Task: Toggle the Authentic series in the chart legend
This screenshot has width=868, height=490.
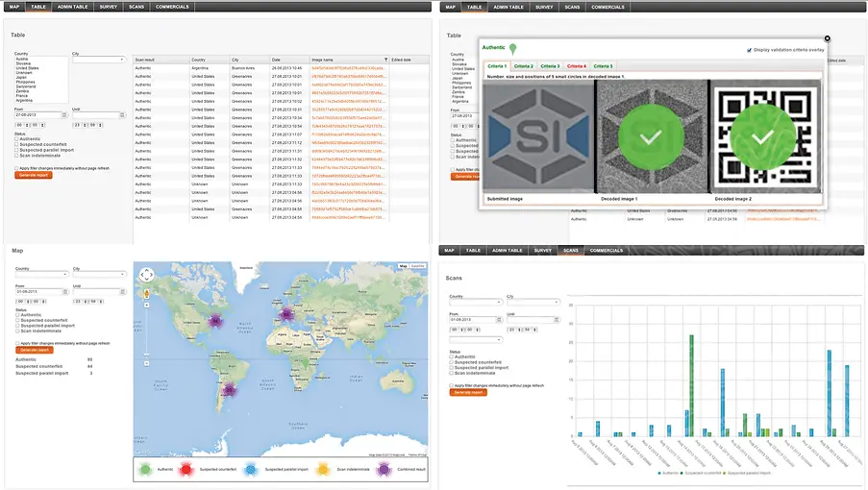Action: [668, 474]
